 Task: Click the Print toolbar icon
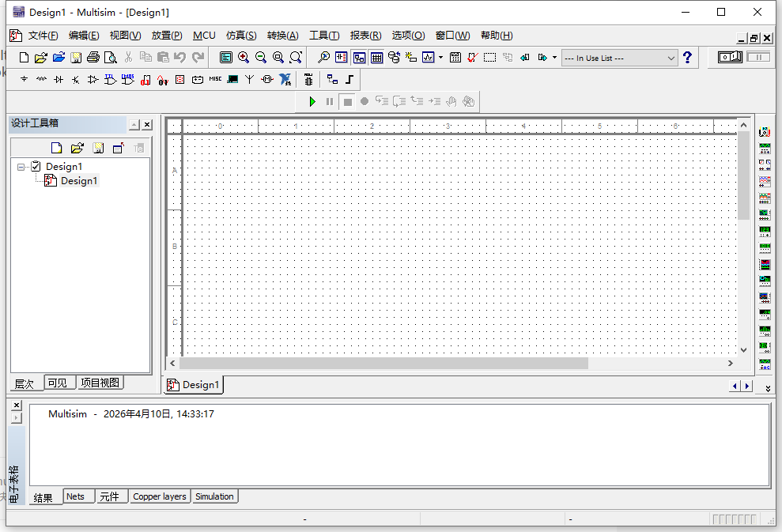click(x=93, y=57)
